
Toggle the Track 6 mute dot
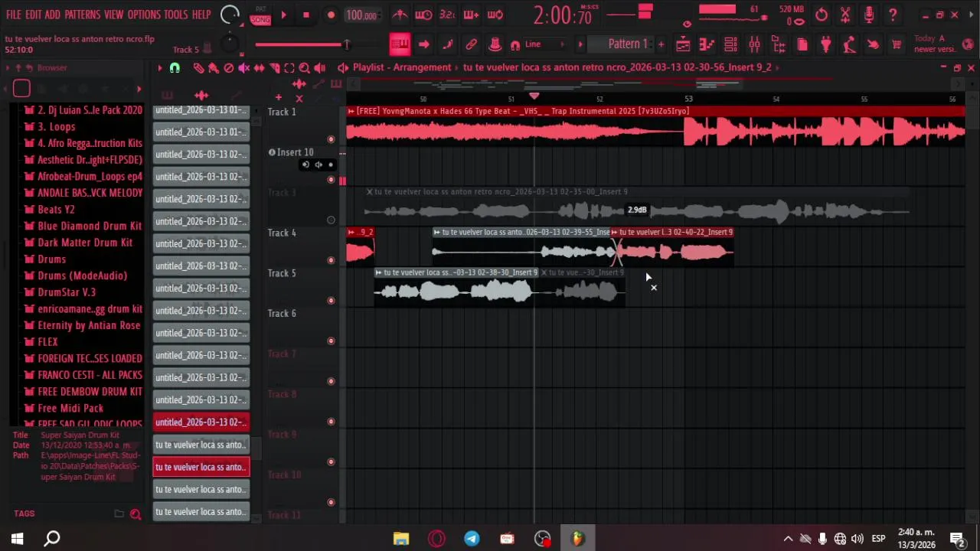tap(331, 341)
